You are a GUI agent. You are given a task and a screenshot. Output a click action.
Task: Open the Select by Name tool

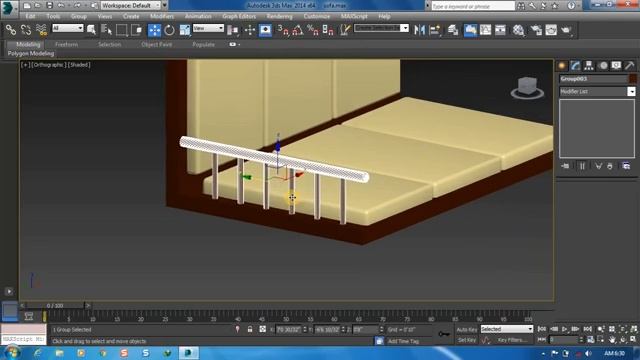pyautogui.click(x=107, y=30)
